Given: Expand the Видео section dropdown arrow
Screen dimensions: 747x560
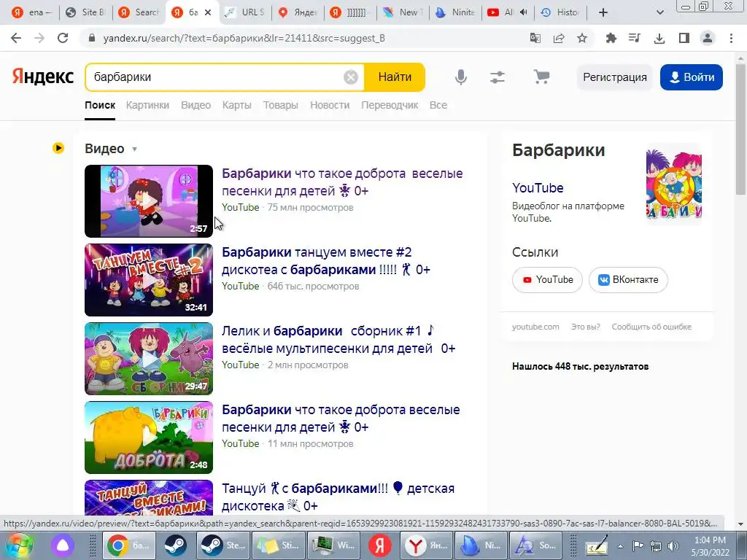Looking at the screenshot, I should point(134,149).
